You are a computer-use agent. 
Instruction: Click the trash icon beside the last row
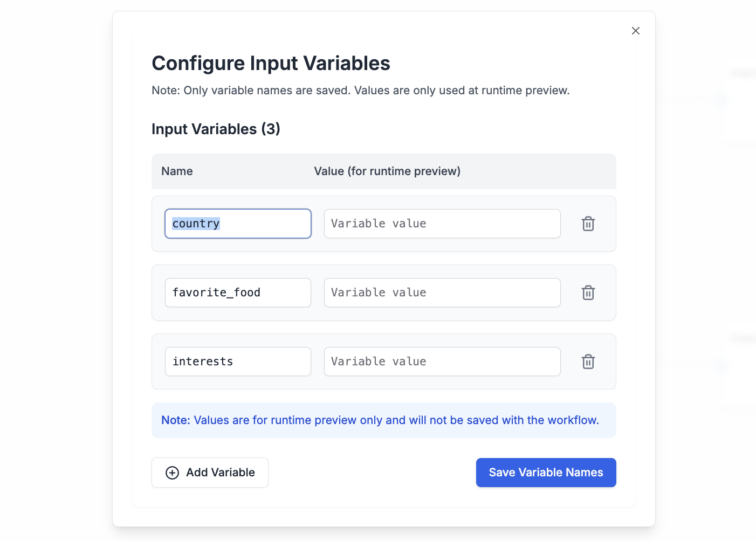(588, 362)
